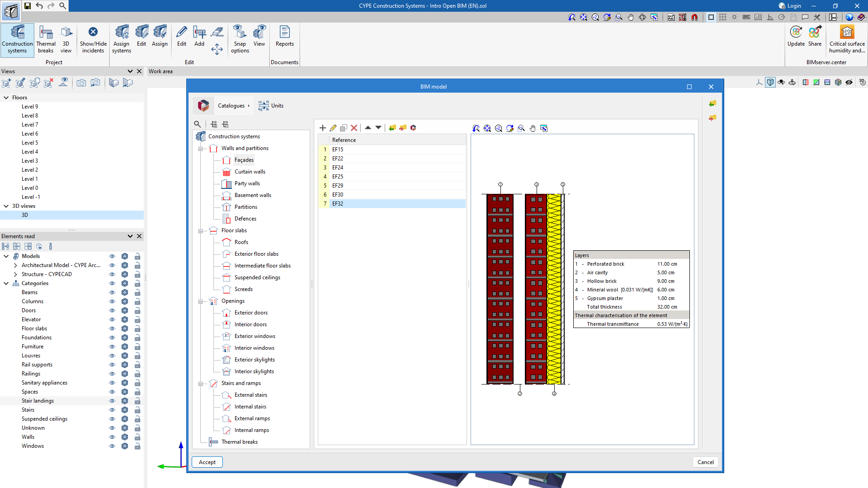868x488 pixels.
Task: Open Catalogues dropdown menu
Action: click(233, 106)
